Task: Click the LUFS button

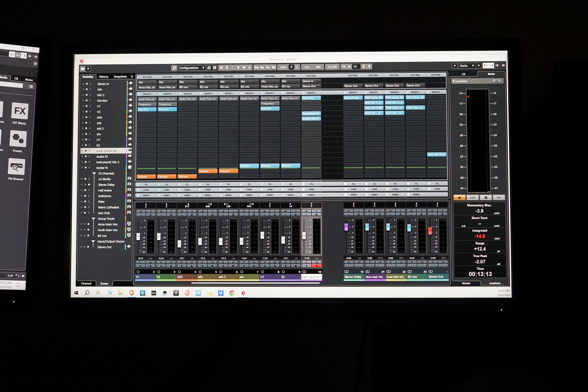Action: click(473, 198)
